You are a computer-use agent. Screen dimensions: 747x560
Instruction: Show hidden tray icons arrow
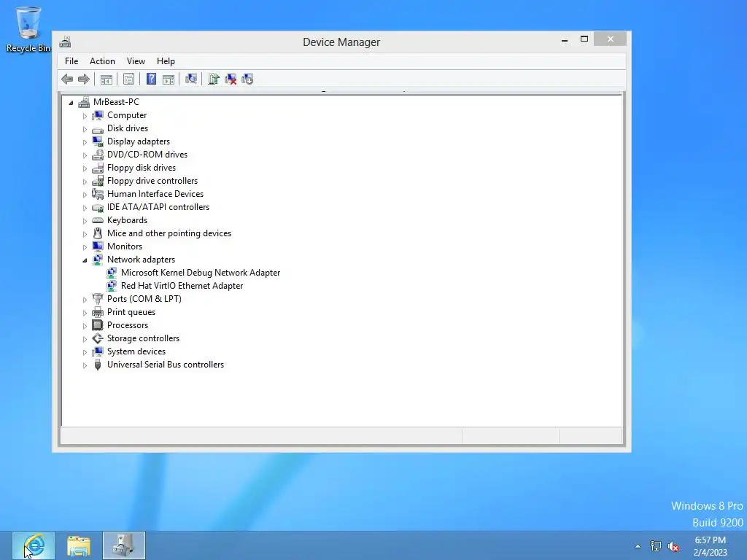[x=638, y=546]
